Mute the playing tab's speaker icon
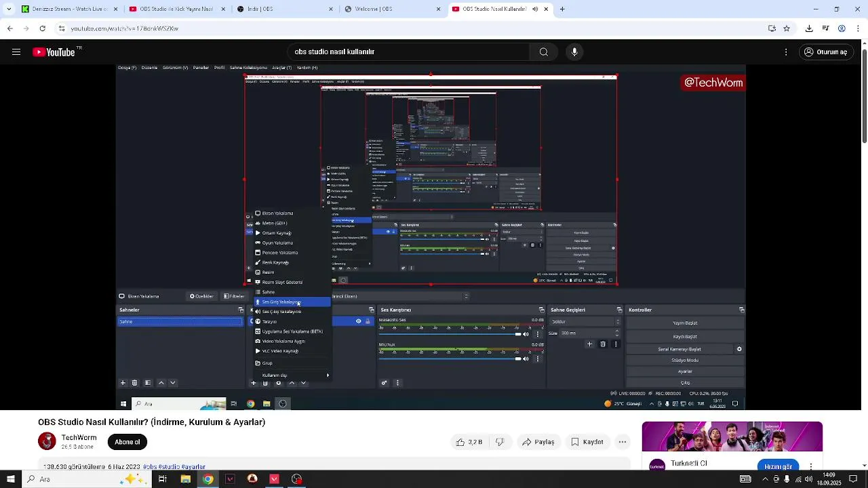This screenshot has height=488, width=868. coord(535,9)
